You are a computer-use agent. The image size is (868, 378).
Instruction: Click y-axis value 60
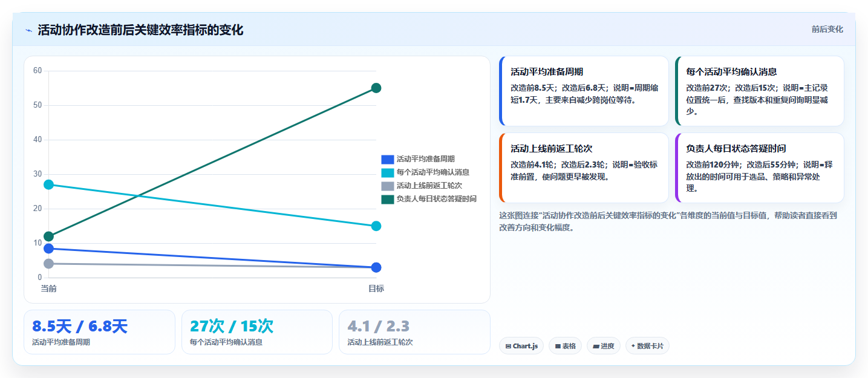click(x=38, y=71)
